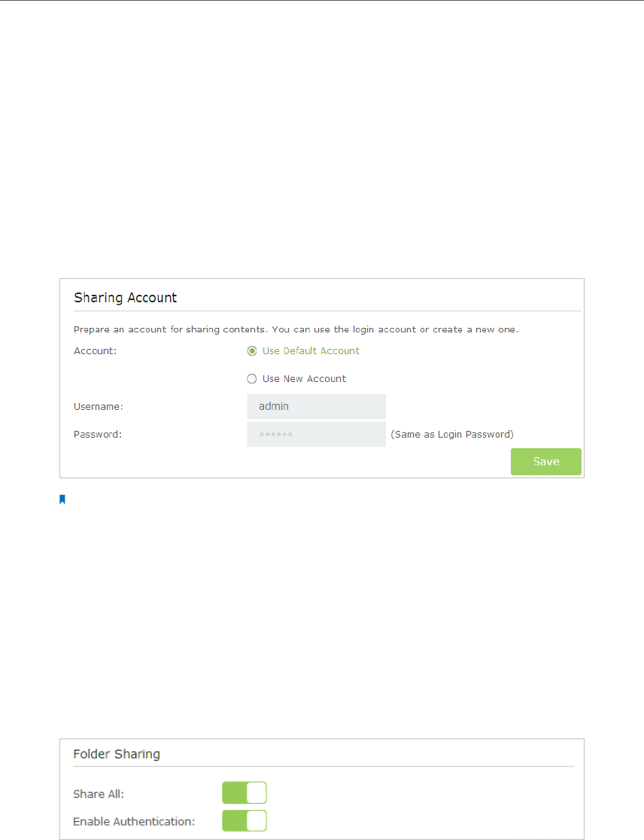Click the Password: field label
Image resolution: width=644 pixels, height=840 pixels.
point(97,434)
